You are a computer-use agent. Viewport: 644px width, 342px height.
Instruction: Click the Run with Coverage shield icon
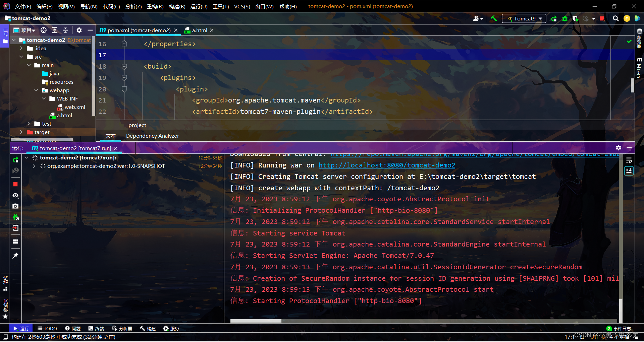576,18
